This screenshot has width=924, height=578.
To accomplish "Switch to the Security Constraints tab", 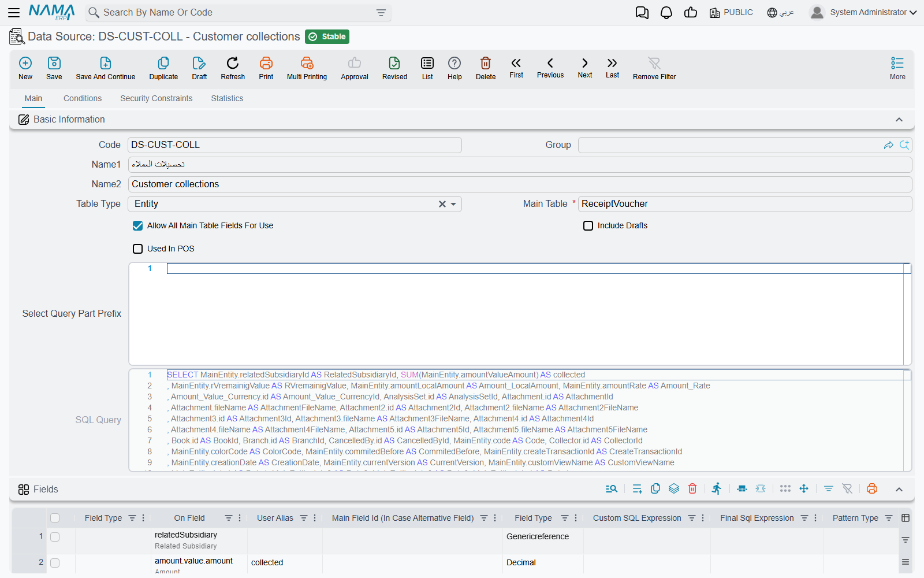I will [x=157, y=99].
